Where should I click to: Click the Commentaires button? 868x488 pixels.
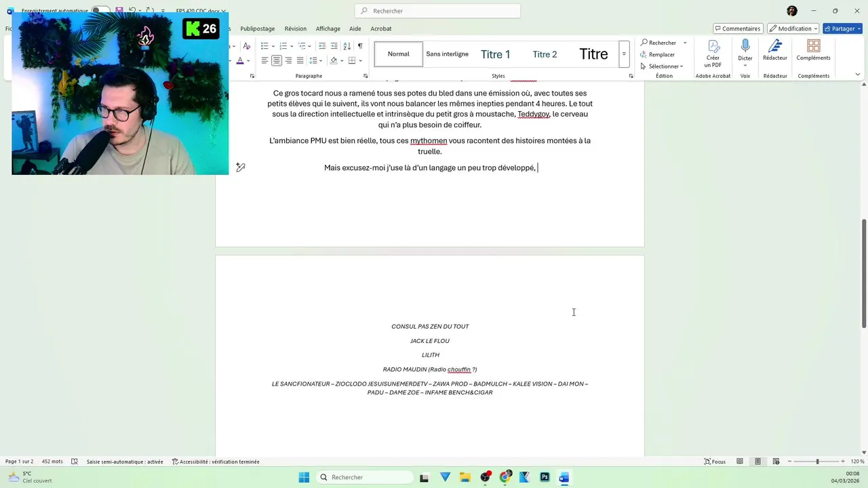pyautogui.click(x=737, y=28)
